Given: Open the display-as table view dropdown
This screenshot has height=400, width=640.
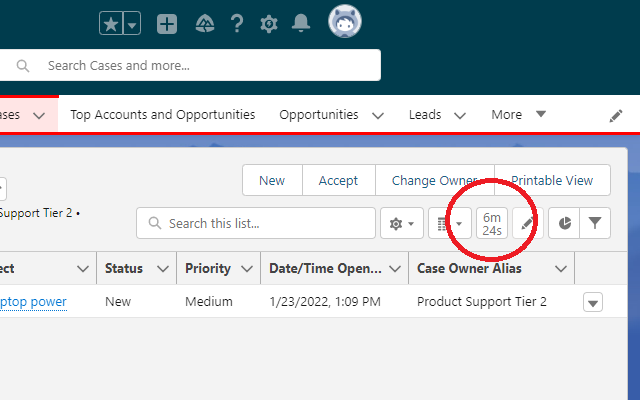Looking at the screenshot, I should pyautogui.click(x=450, y=224).
